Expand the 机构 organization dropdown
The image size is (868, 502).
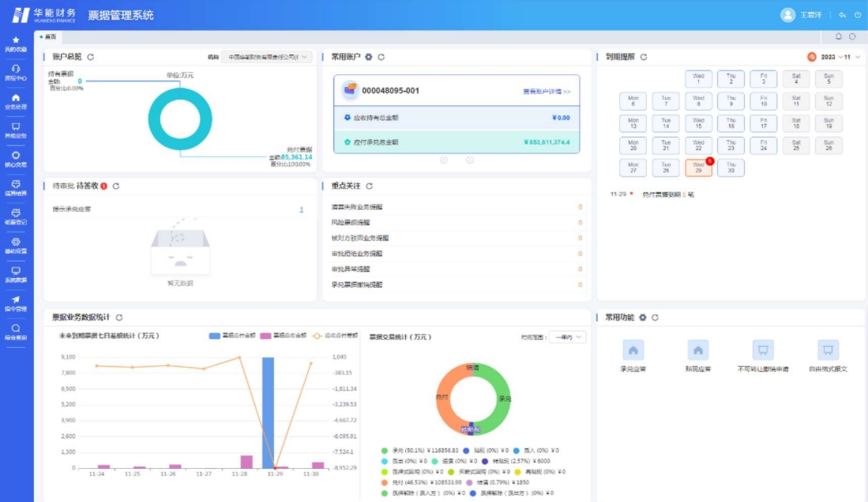click(267, 57)
